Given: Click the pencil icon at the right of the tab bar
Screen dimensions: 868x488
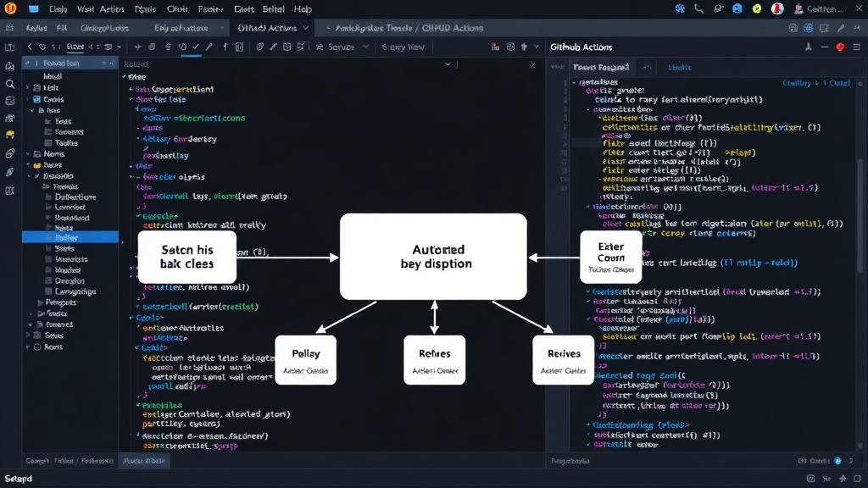Looking at the screenshot, I should click(841, 28).
